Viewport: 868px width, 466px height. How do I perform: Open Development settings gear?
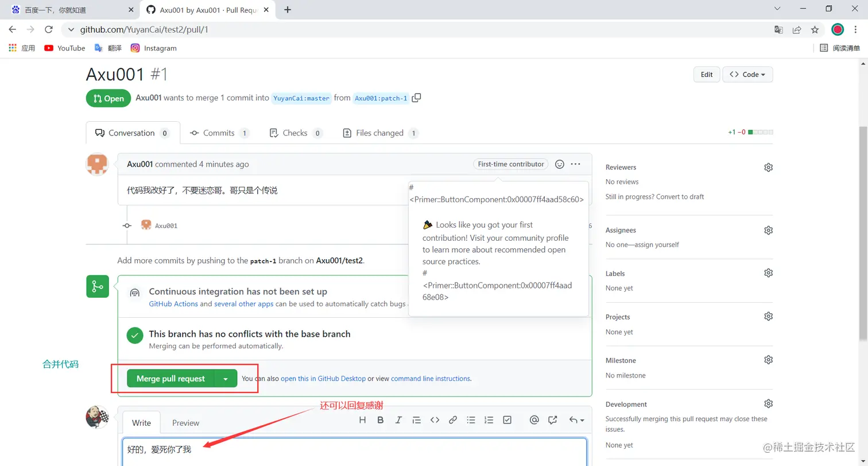768,403
